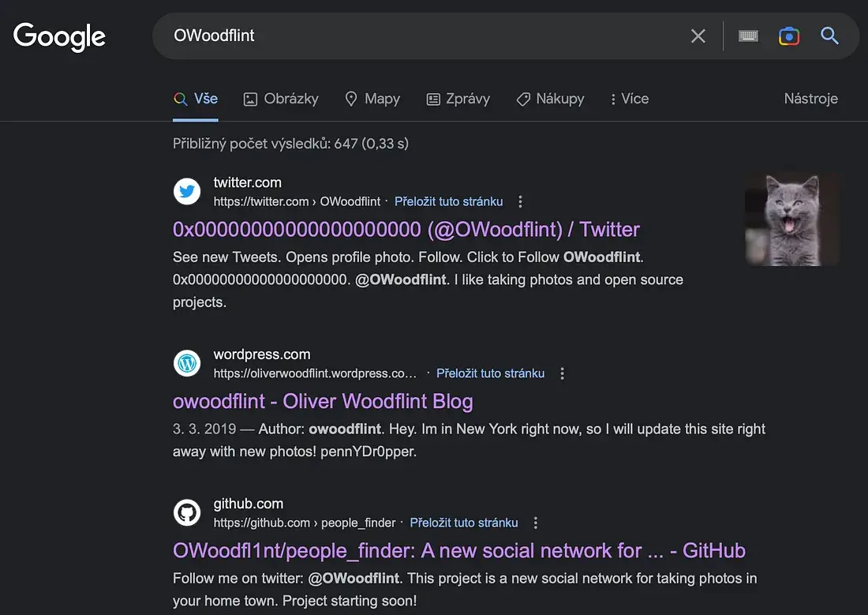This screenshot has height=615, width=868.
Task: Open the on-screen keyboard icon
Action: (748, 36)
